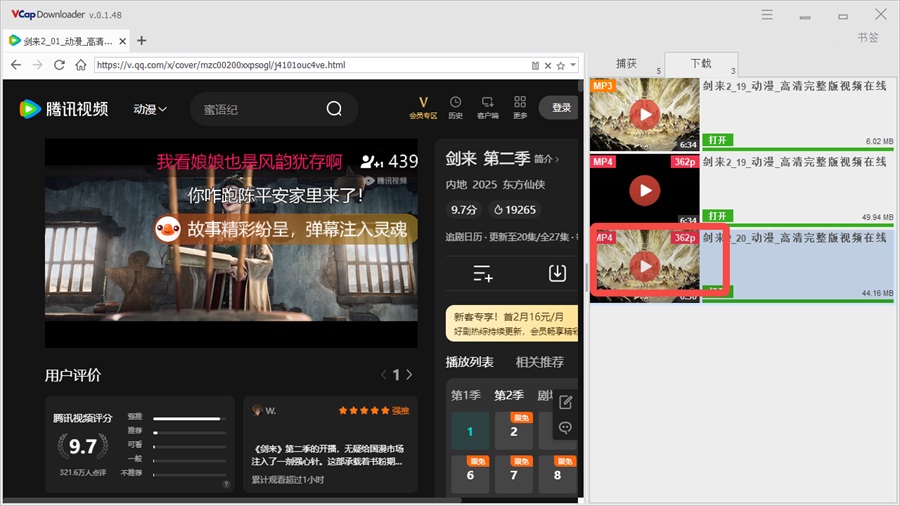Click the 44.16 MB download progress bar
900x506 pixels.
pos(798,301)
